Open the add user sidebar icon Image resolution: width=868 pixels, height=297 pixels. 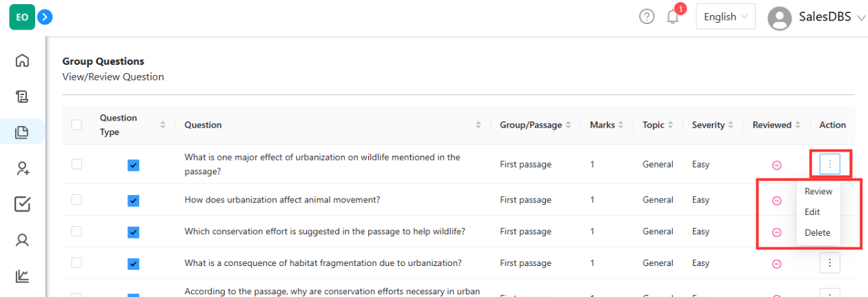[22, 168]
